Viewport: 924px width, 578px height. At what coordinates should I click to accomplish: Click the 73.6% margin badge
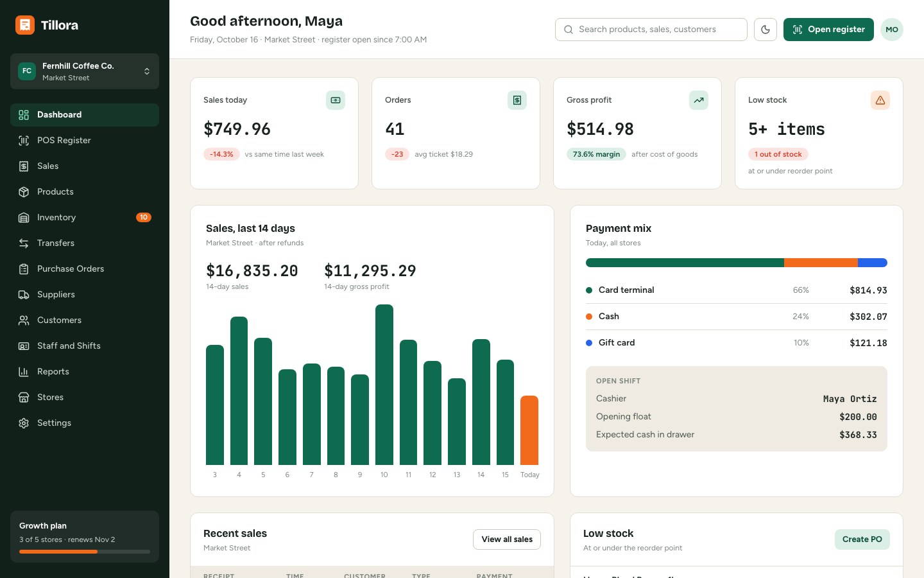(596, 154)
